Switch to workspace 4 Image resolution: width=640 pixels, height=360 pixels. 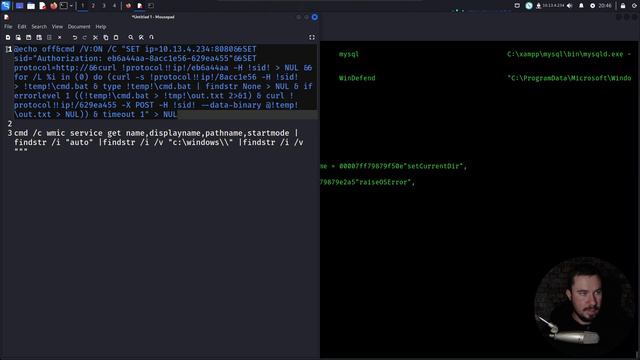pyautogui.click(x=114, y=6)
